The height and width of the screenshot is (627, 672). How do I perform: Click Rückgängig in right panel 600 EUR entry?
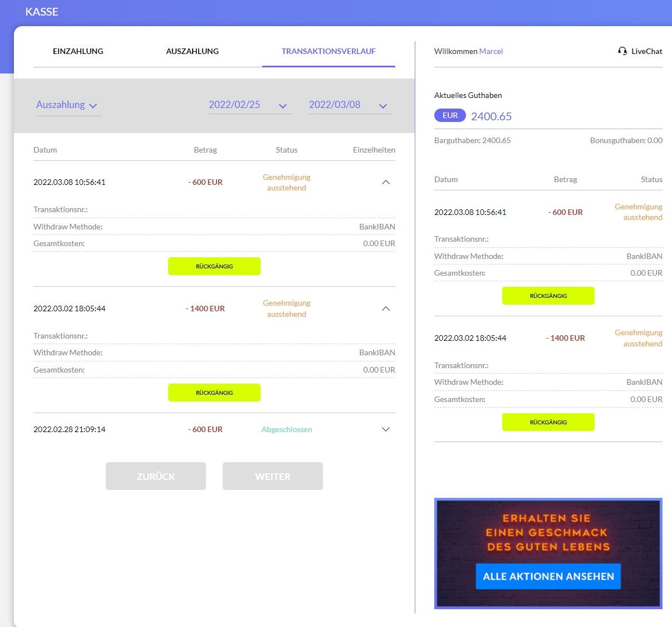tap(548, 296)
